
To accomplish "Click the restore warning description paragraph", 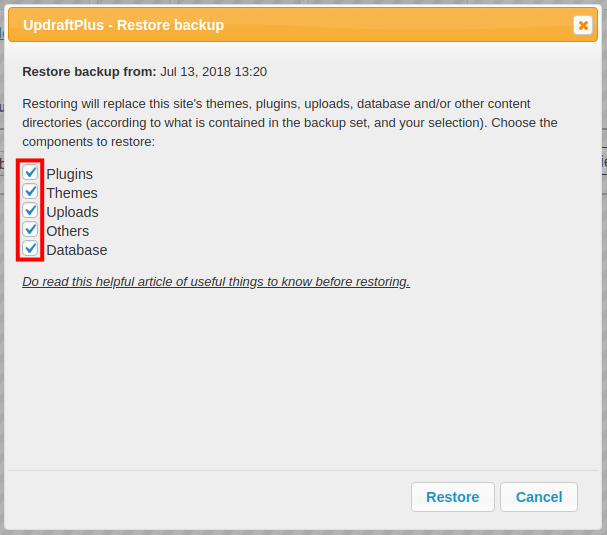I will tap(276, 123).
